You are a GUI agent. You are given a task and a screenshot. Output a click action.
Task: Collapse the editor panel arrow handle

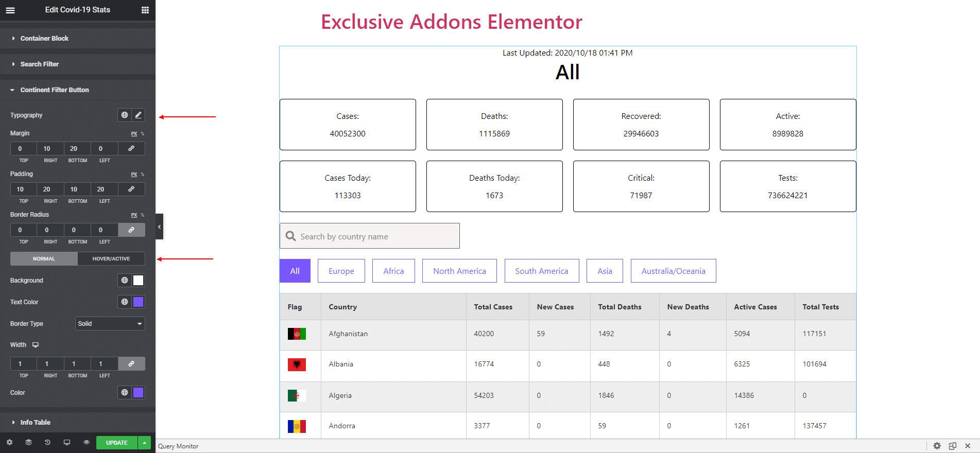159,226
